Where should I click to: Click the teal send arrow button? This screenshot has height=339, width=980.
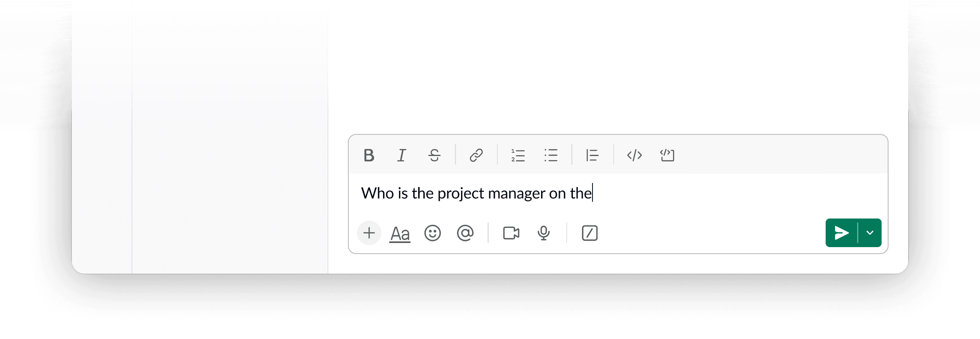pyautogui.click(x=842, y=233)
